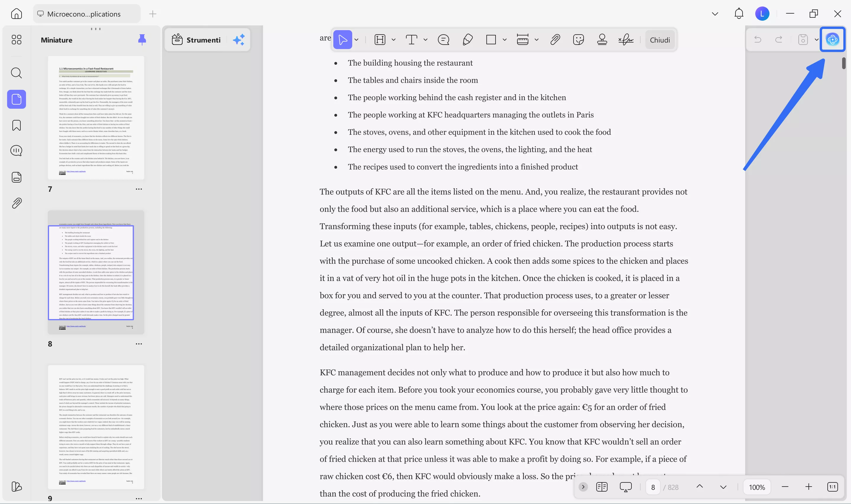Viewport: 851px width, 504px height.
Task: Select the highlight text tool
Action: click(x=380, y=40)
